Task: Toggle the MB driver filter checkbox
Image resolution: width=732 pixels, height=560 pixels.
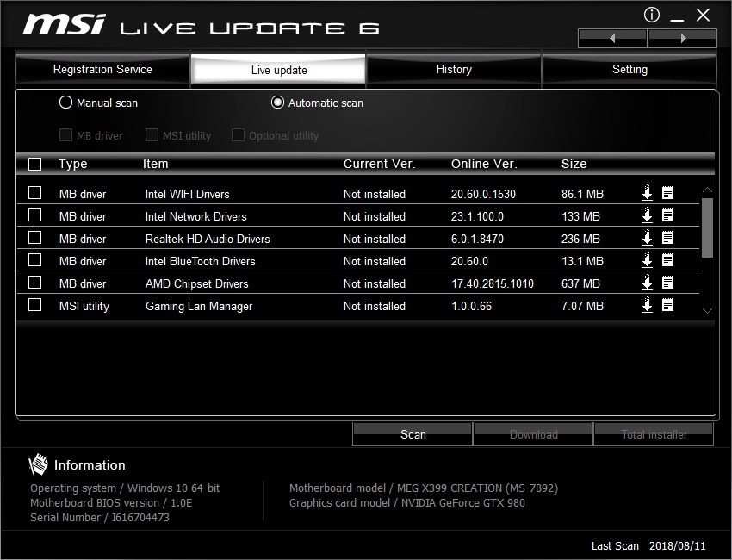Action: pos(65,135)
